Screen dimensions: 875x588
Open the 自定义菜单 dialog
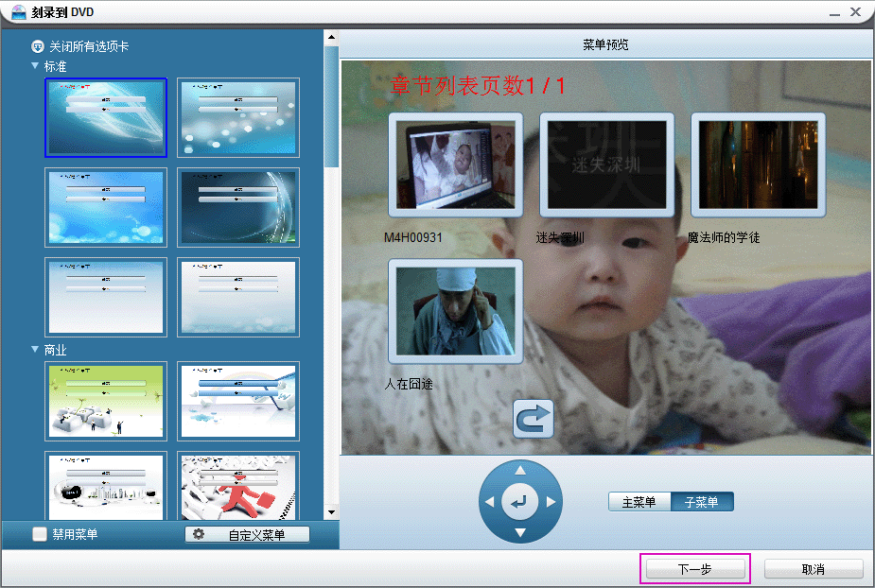[x=247, y=534]
